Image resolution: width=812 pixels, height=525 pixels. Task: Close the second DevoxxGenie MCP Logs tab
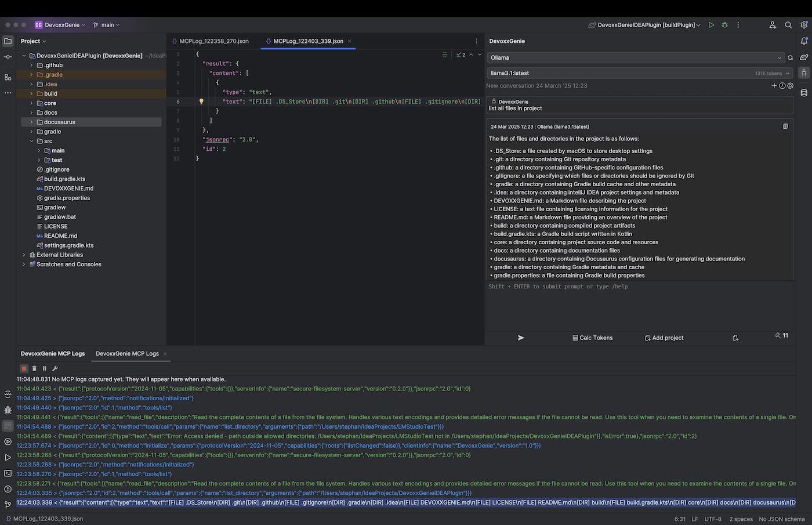pos(165,354)
